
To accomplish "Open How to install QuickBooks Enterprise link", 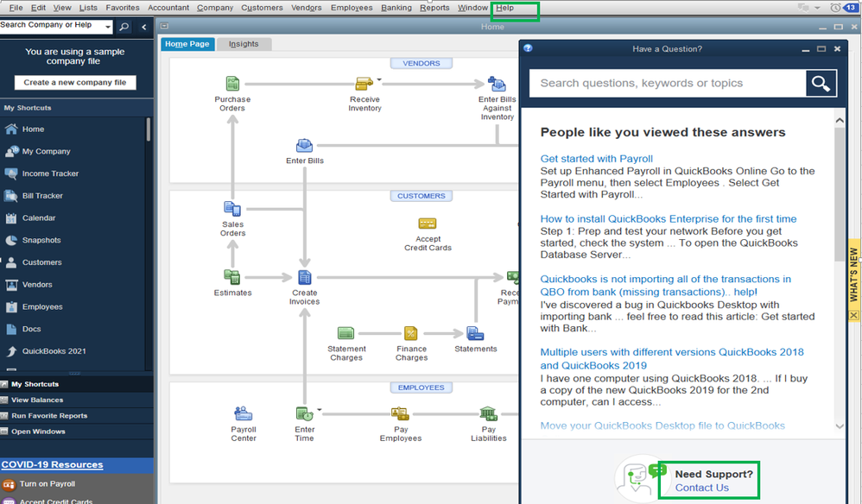I will pos(668,219).
